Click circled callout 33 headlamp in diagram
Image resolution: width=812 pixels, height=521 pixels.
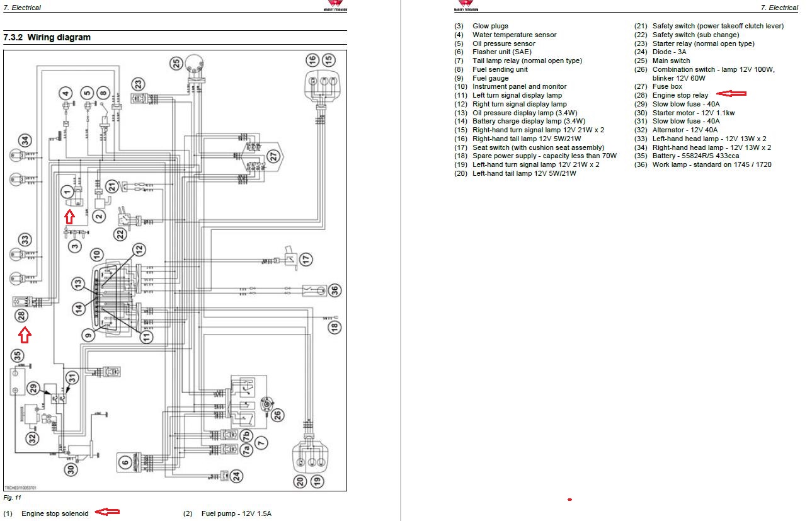pyautogui.click(x=24, y=239)
